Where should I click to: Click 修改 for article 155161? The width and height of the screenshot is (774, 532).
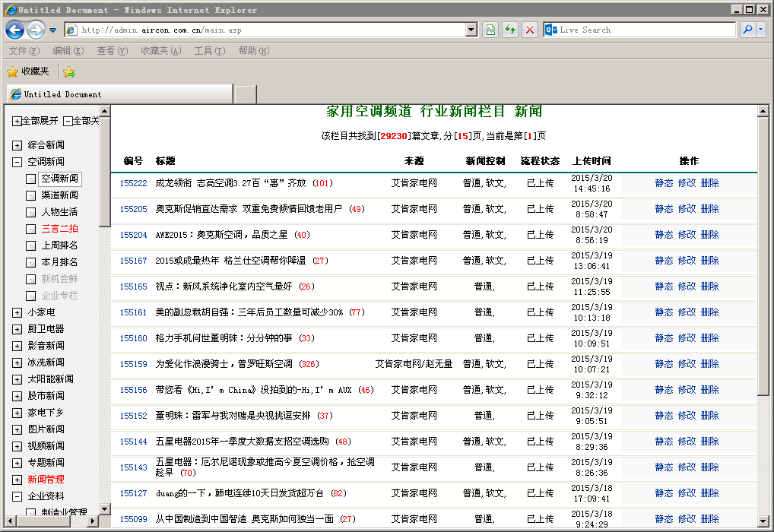pyautogui.click(x=687, y=312)
